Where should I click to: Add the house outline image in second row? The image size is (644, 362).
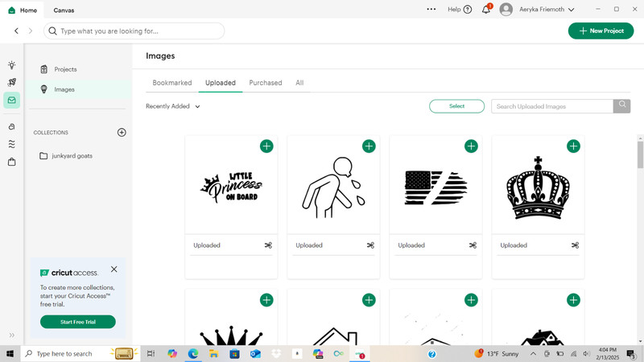[369, 300]
